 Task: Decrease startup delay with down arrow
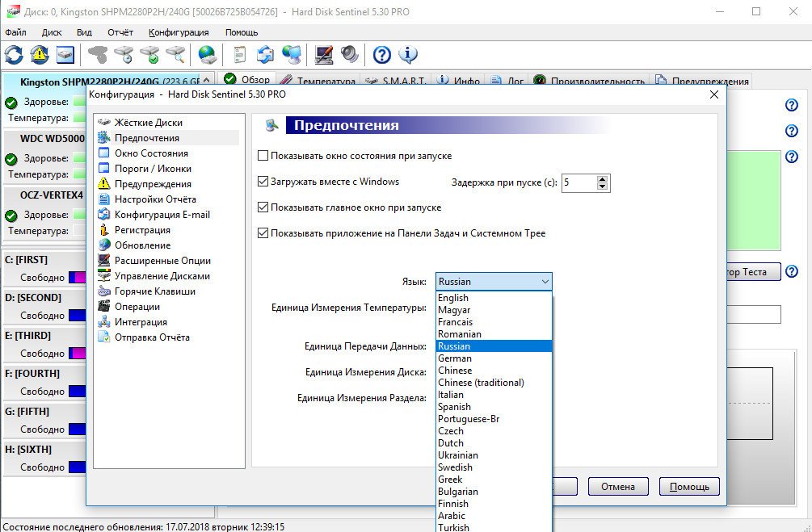click(602, 186)
